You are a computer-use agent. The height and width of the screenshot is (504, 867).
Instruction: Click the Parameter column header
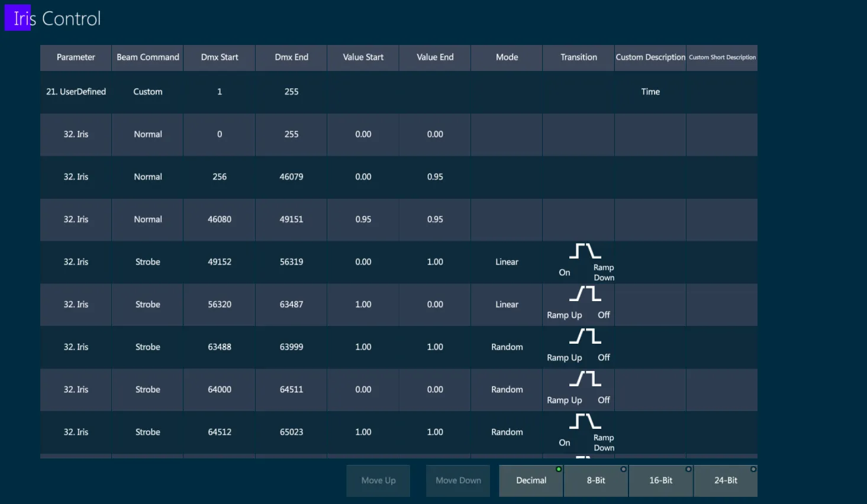pyautogui.click(x=76, y=57)
